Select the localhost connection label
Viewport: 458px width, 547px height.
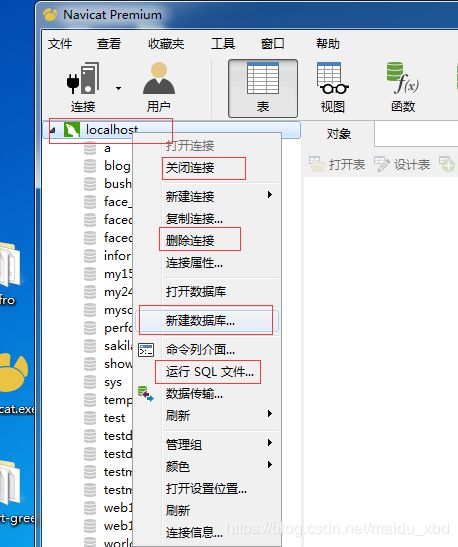[112, 130]
